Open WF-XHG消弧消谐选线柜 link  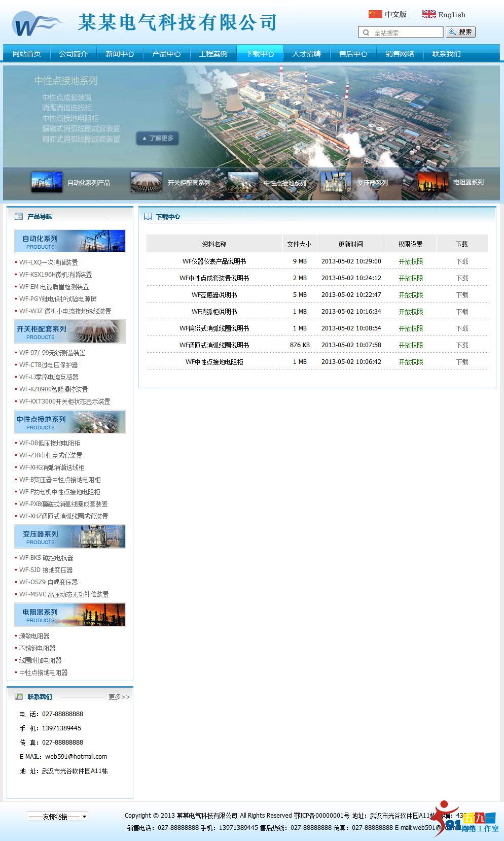pyautogui.click(x=52, y=467)
